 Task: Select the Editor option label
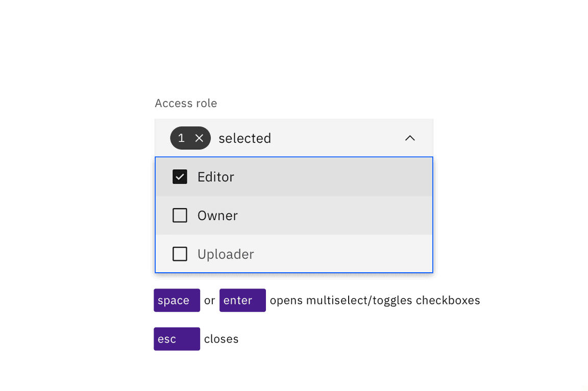pyautogui.click(x=216, y=177)
